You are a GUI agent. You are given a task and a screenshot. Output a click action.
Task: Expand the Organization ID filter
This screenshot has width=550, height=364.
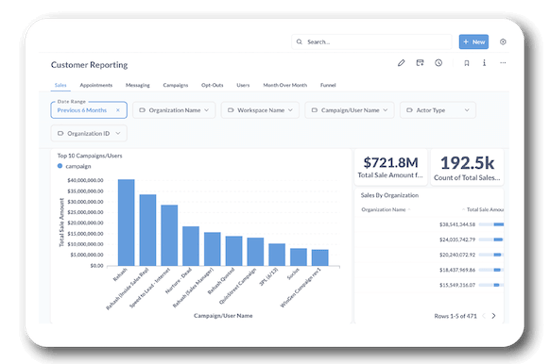click(x=89, y=134)
